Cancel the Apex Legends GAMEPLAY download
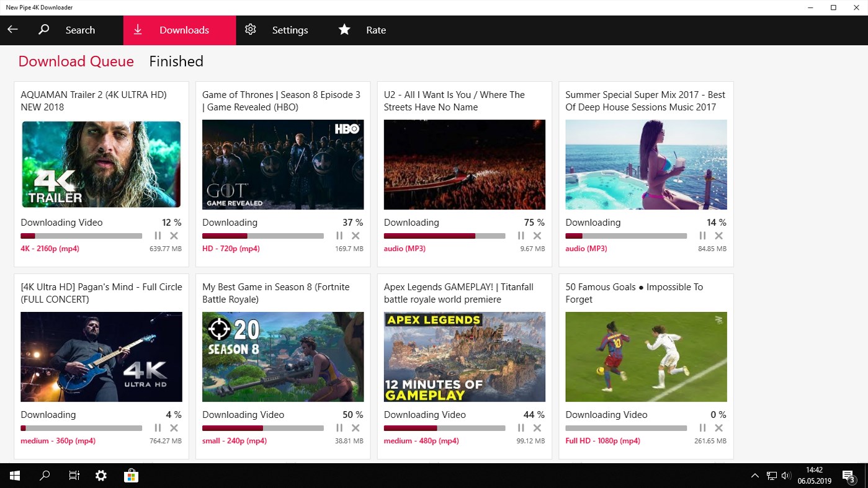 [x=537, y=428]
